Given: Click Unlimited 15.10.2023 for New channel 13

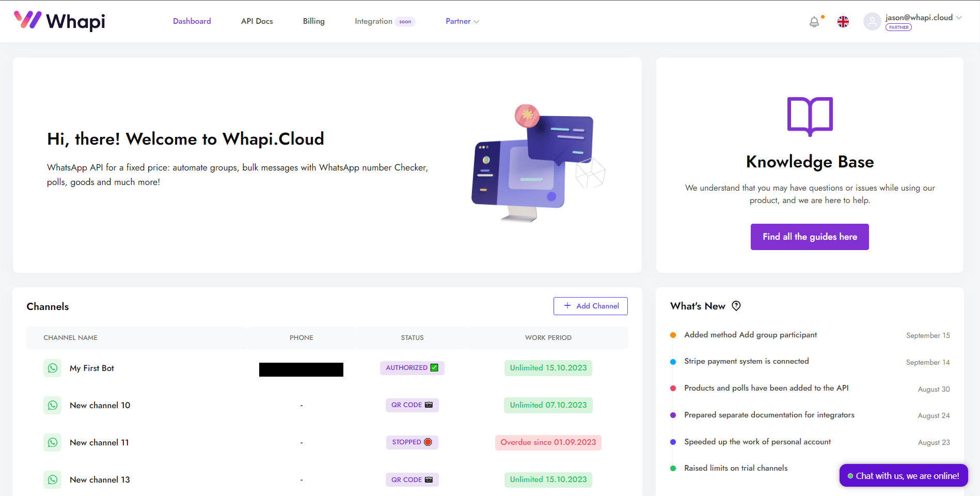Looking at the screenshot, I should 548,479.
